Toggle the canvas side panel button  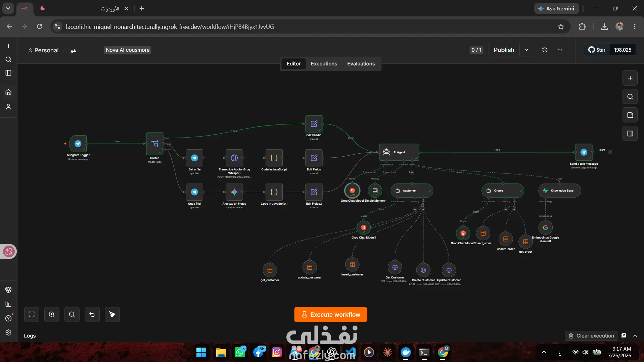[630, 134]
